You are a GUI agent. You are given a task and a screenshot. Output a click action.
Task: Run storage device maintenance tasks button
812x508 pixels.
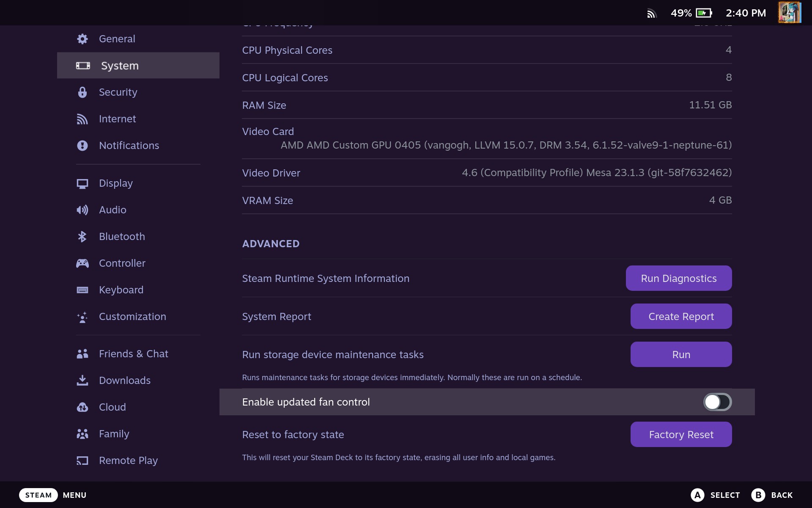pyautogui.click(x=681, y=354)
